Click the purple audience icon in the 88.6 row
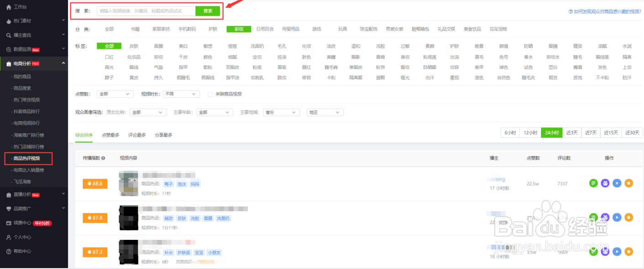The width and height of the screenshot is (644, 269). [x=605, y=183]
